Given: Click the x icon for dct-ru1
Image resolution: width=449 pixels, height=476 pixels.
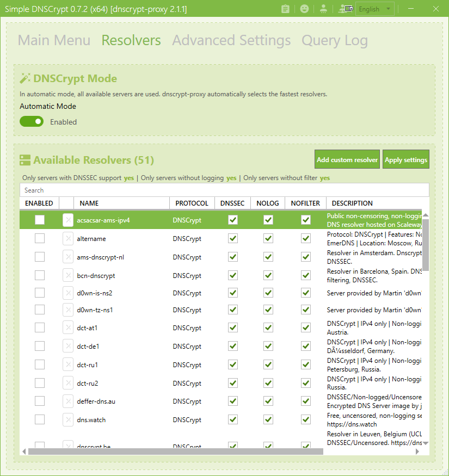Looking at the screenshot, I should coord(68,364).
